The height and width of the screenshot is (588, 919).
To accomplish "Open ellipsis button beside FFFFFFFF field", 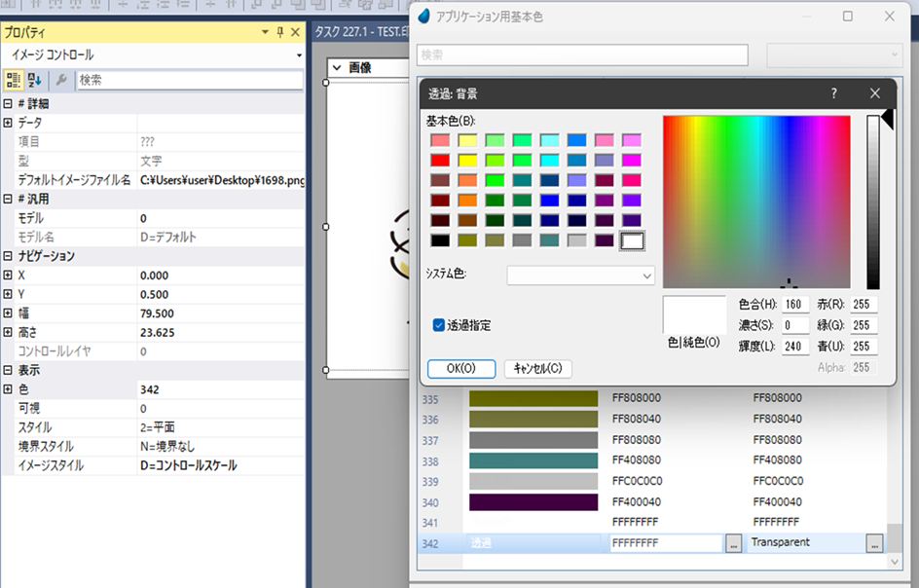I will point(734,543).
